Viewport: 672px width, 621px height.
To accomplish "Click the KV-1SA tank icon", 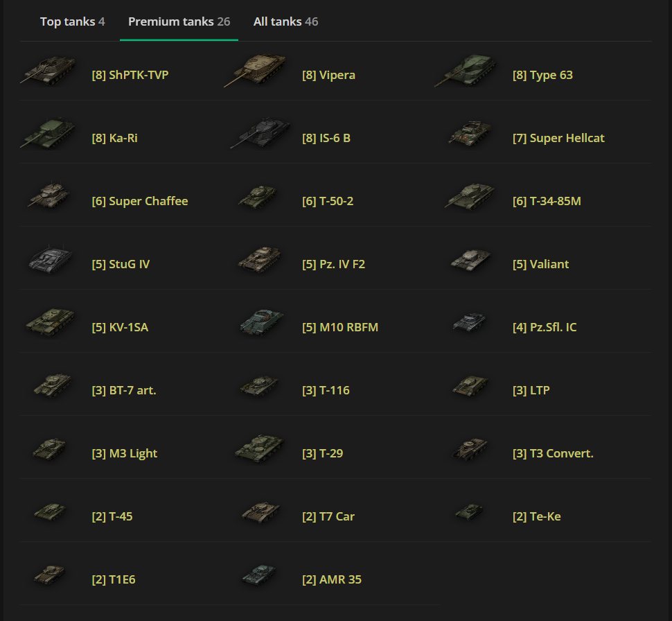I will coord(50,324).
